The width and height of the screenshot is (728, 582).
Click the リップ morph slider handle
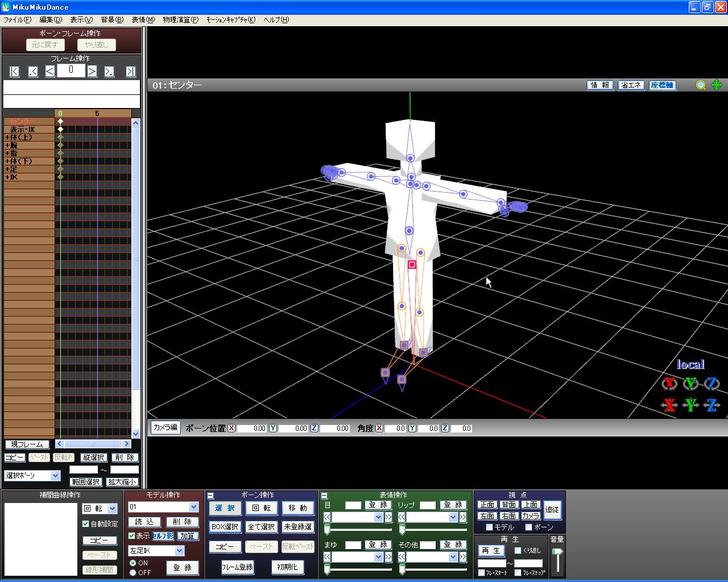(402, 529)
